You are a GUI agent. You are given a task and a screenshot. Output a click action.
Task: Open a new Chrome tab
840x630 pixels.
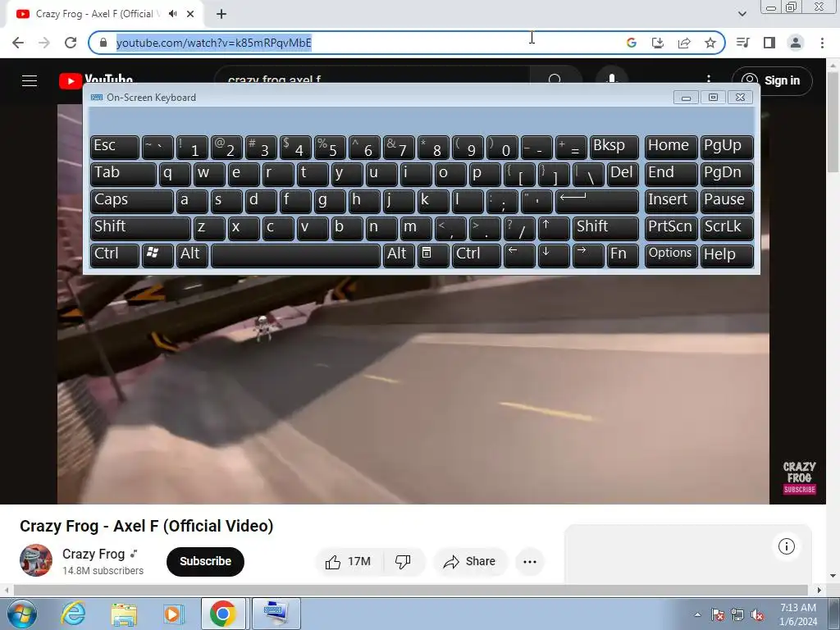(x=221, y=14)
